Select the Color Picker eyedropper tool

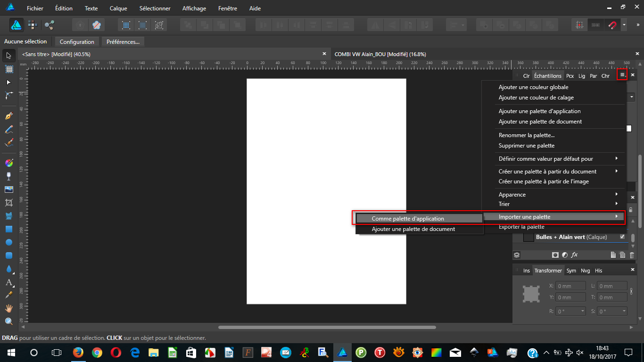8,295
